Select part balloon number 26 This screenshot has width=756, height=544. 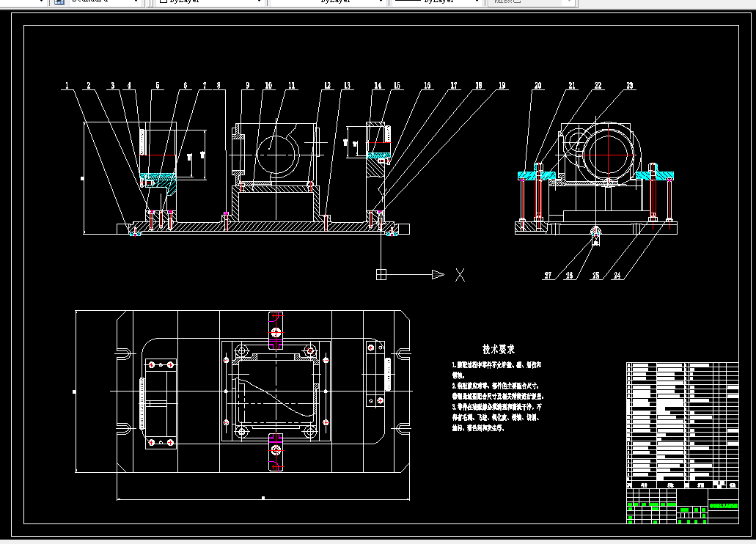[x=570, y=276]
